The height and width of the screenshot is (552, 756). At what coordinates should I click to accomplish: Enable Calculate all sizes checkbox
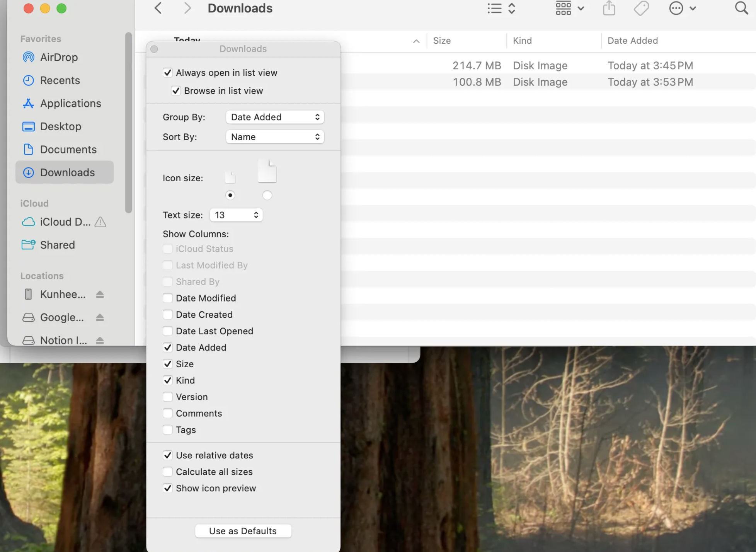click(x=167, y=472)
